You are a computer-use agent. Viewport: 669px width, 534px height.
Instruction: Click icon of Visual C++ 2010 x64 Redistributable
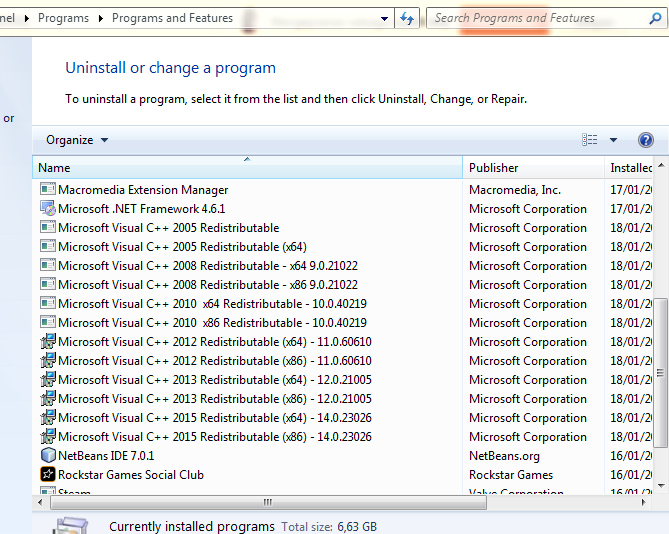[48, 303]
